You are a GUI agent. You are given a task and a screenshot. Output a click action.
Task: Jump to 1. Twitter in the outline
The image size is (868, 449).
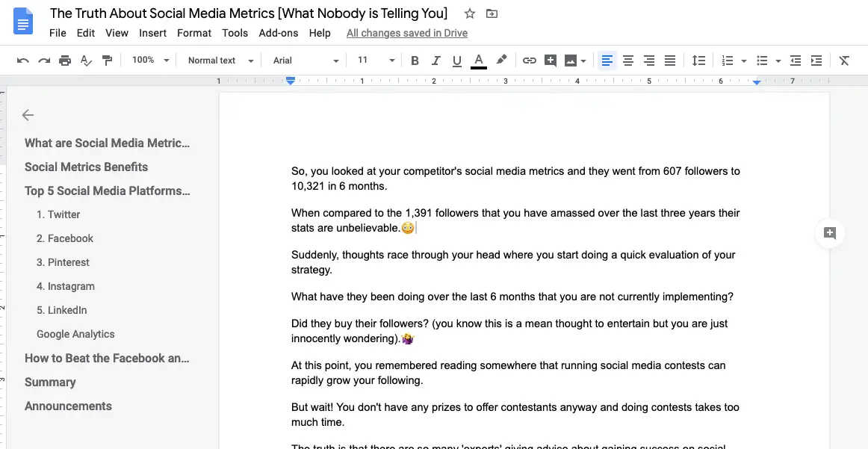coord(58,215)
